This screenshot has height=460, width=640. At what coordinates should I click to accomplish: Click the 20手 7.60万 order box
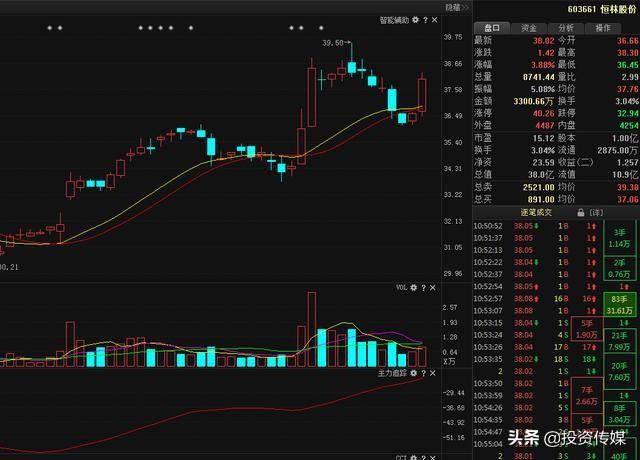[619, 371]
